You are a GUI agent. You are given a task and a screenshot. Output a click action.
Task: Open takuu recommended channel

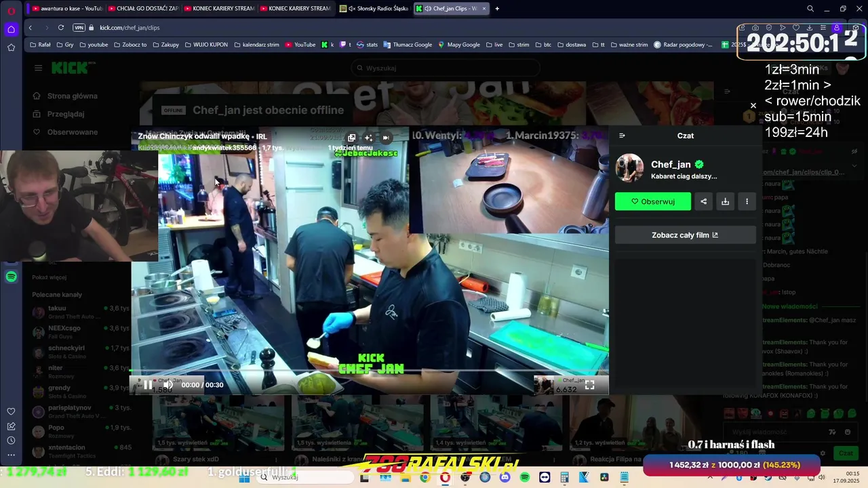80,312
